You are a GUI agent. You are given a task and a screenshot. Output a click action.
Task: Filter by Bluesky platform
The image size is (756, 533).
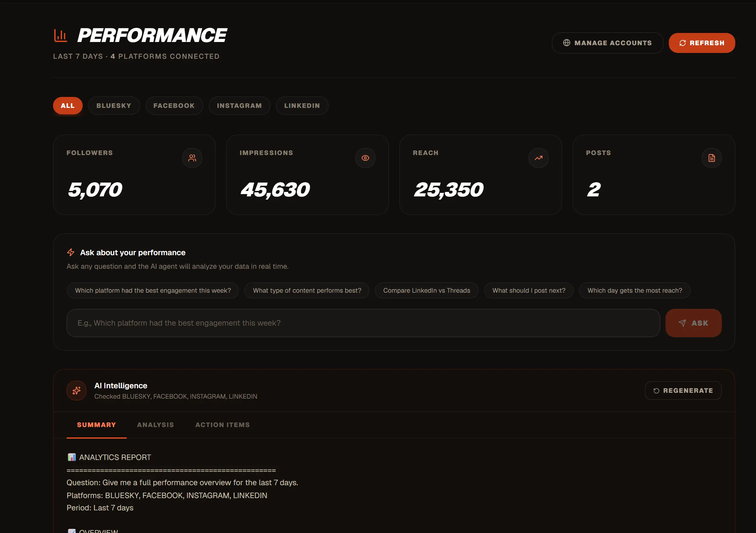point(114,106)
